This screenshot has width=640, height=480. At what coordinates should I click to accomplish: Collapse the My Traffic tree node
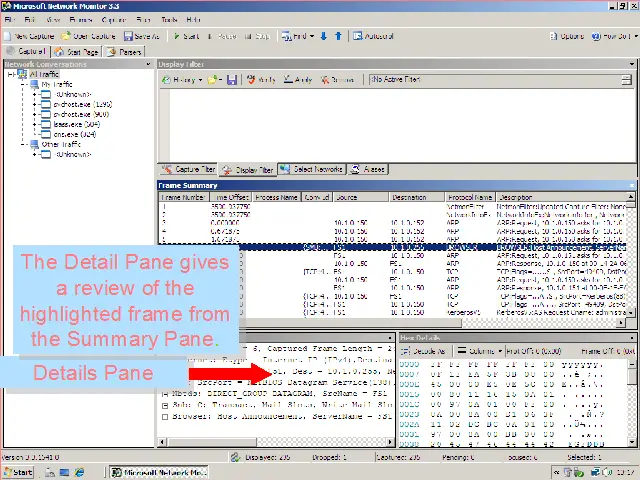[x=23, y=84]
